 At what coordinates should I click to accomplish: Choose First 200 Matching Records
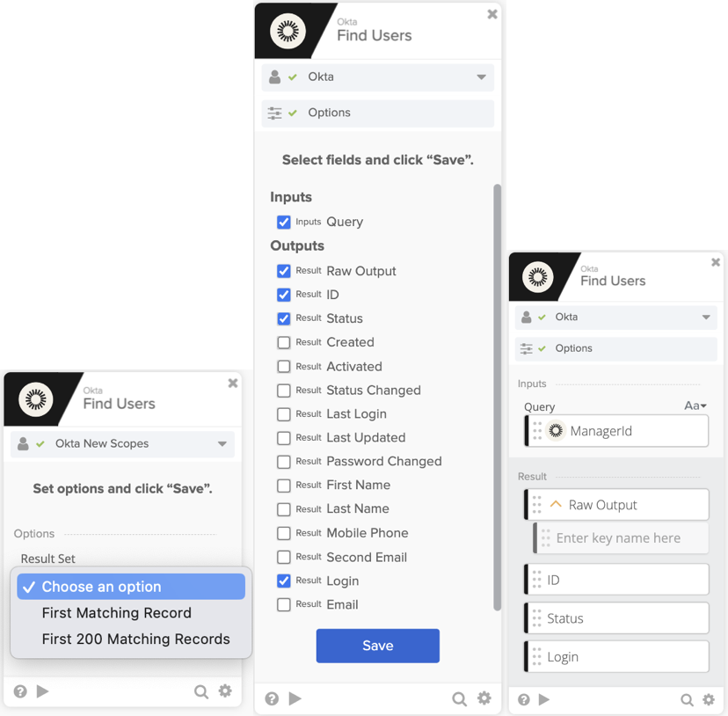click(135, 639)
